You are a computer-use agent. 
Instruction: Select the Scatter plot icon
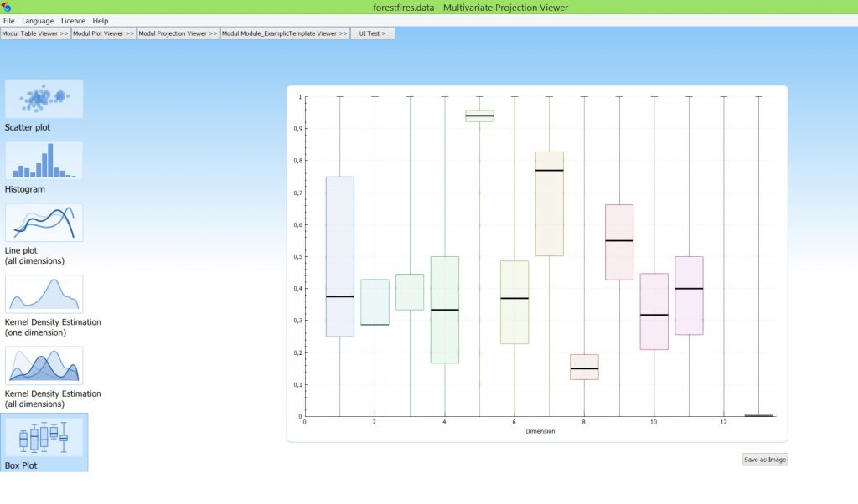pyautogui.click(x=44, y=100)
